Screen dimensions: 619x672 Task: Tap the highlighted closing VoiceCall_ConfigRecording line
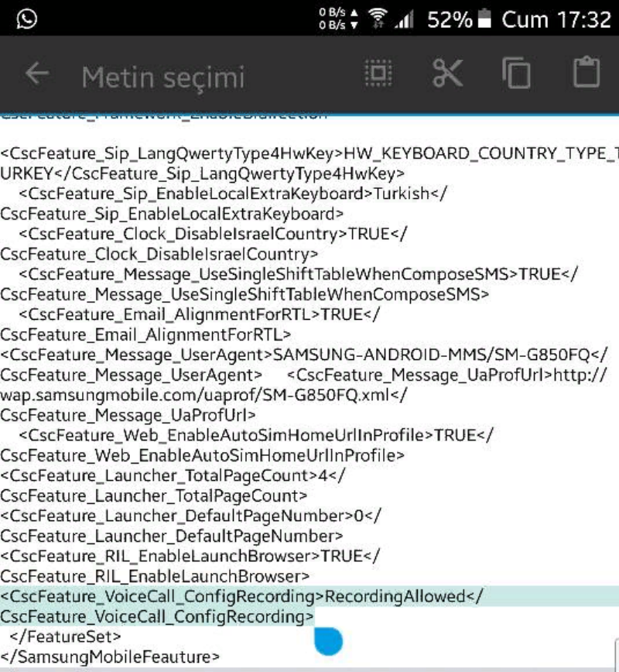(x=157, y=617)
